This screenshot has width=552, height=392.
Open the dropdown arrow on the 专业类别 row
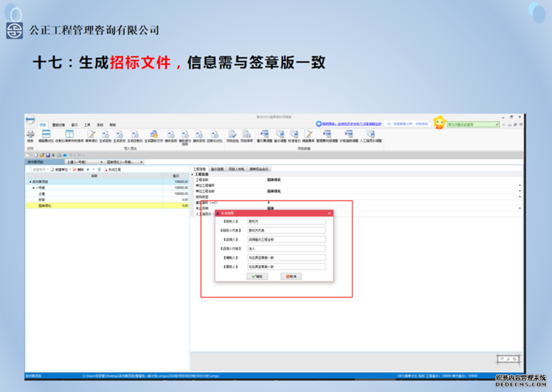(520, 209)
